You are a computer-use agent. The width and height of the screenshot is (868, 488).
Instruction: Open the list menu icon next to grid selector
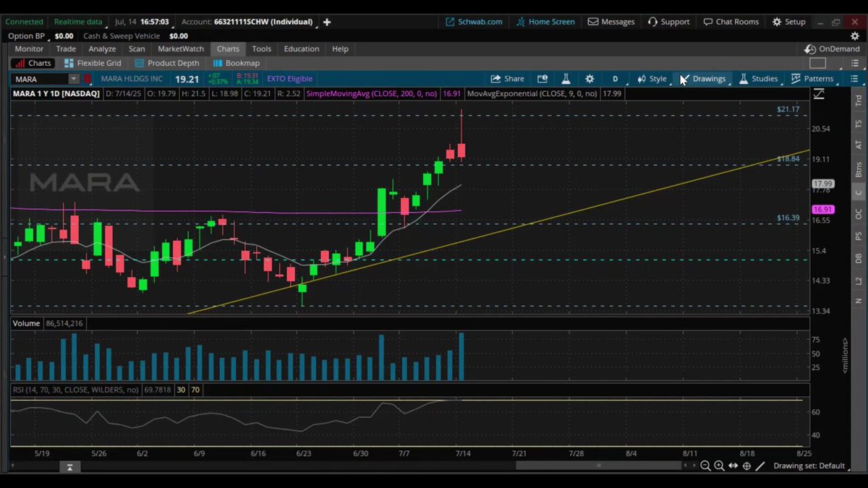coord(854,63)
